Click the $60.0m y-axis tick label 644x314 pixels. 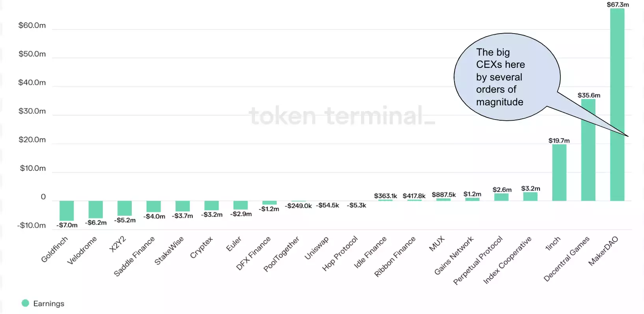tap(32, 26)
